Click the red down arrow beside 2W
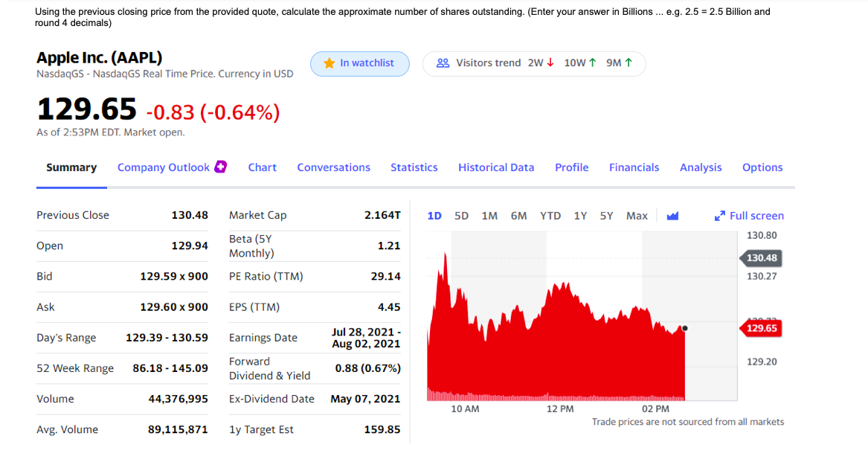This screenshot has height=468, width=868. pyautogui.click(x=550, y=62)
